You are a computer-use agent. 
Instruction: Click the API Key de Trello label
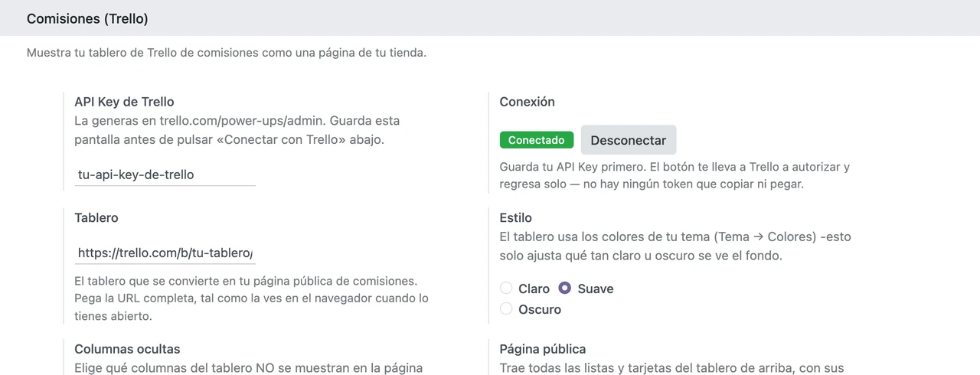pos(124,102)
